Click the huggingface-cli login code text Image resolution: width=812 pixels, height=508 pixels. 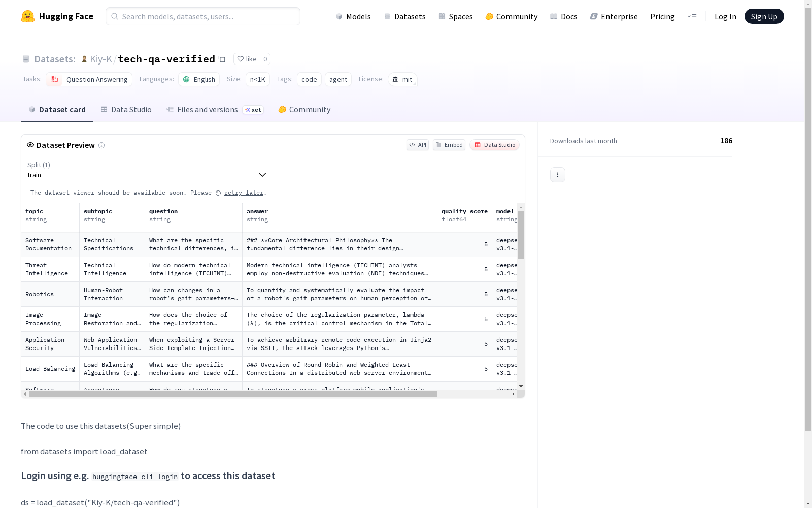pyautogui.click(x=135, y=477)
